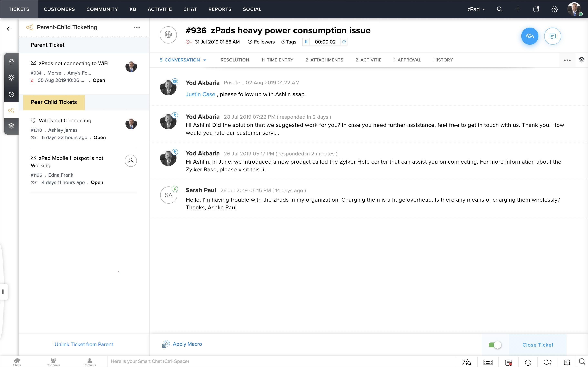Switch to the Resolution tab

234,60
